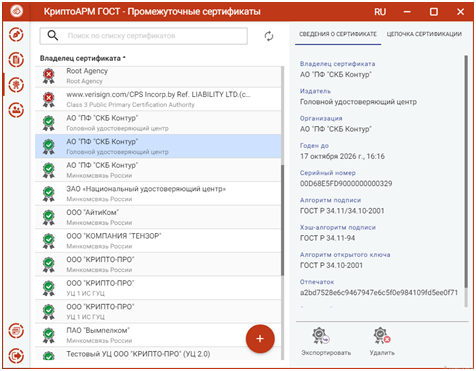Click the exit icon at sidebar bottom
Viewport: 476px width, 371px height.
(16, 356)
